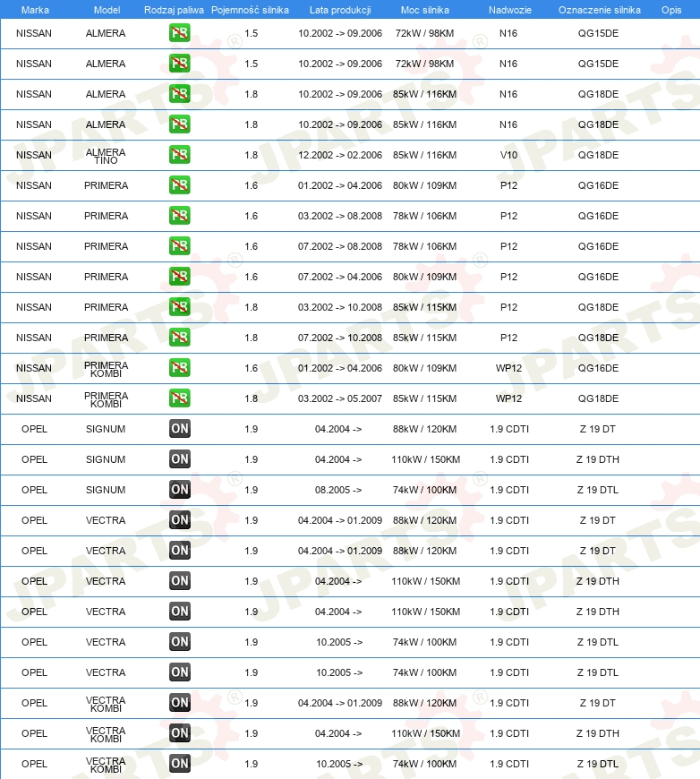Select the ALMERA TINO model cell
This screenshot has width=700, height=779.
(106, 156)
